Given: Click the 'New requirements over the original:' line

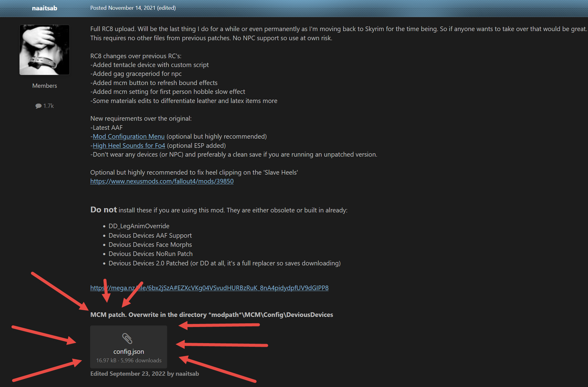Looking at the screenshot, I should coord(141,119).
